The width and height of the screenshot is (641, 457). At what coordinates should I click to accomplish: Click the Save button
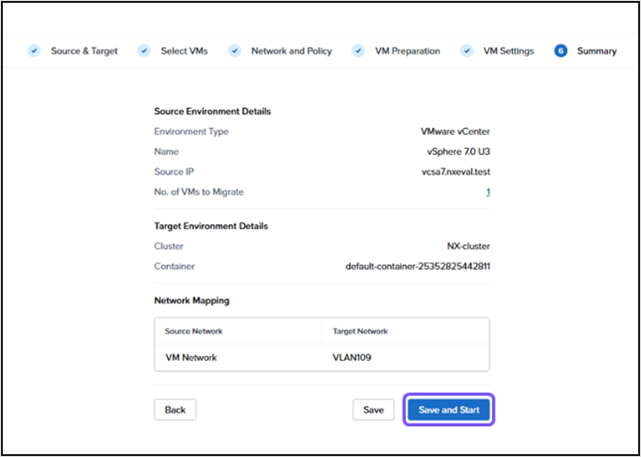[373, 410]
